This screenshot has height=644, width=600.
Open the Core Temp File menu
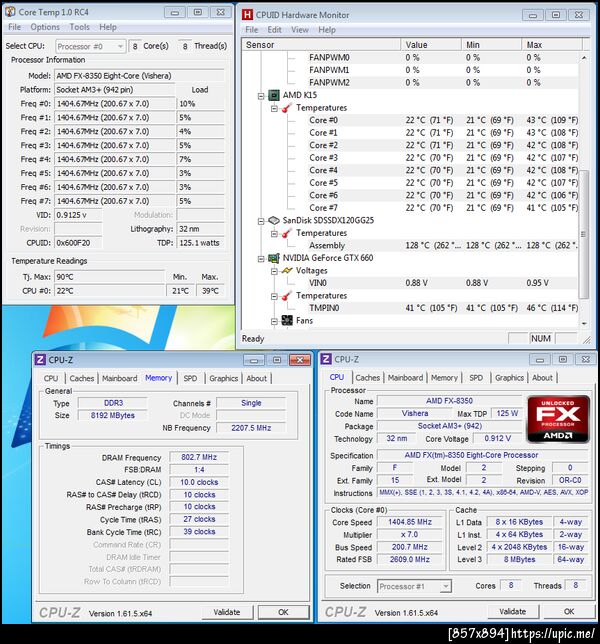point(14,27)
